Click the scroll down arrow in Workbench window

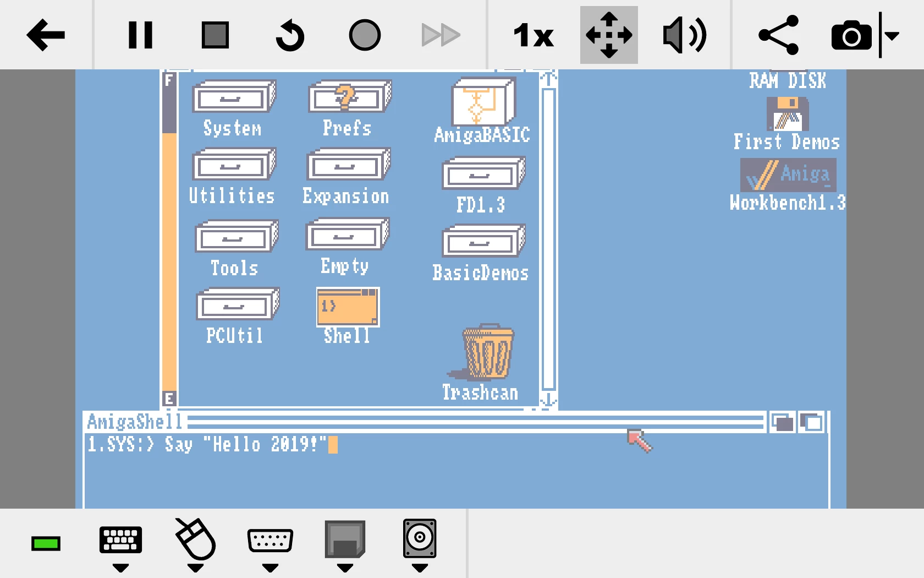point(548,399)
